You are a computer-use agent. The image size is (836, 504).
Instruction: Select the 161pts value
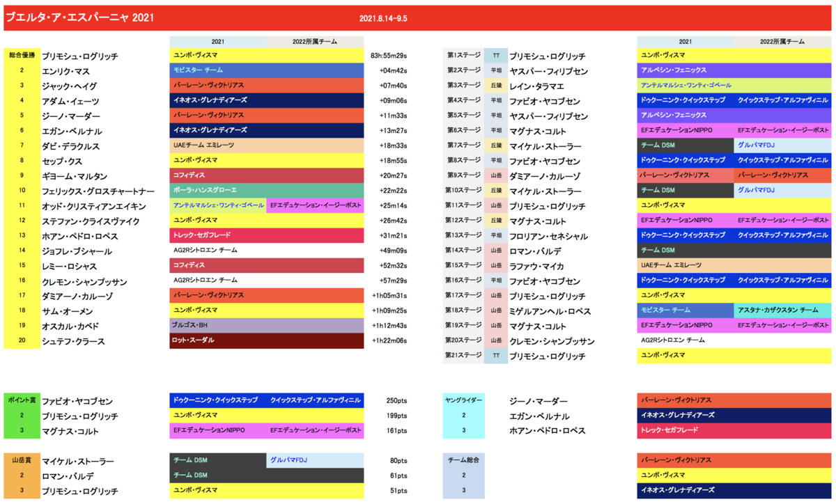pyautogui.click(x=398, y=432)
